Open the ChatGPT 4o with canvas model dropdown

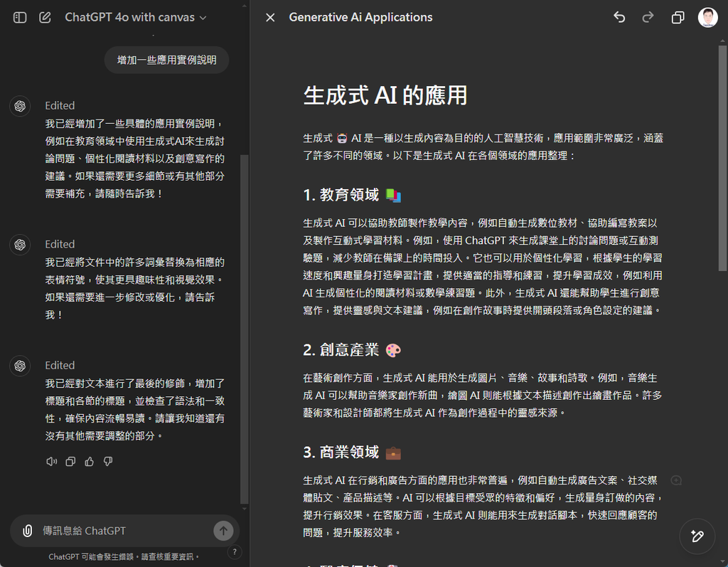pyautogui.click(x=136, y=18)
